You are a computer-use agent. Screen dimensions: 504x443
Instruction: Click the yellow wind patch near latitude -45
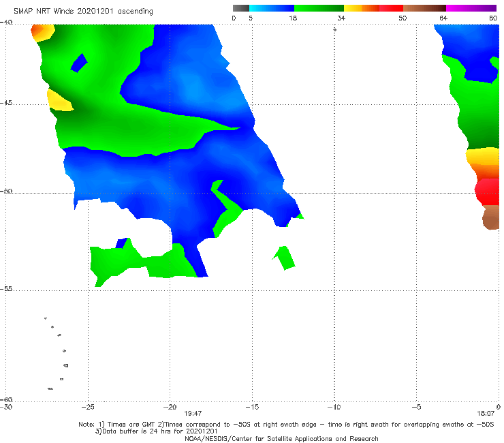59,100
